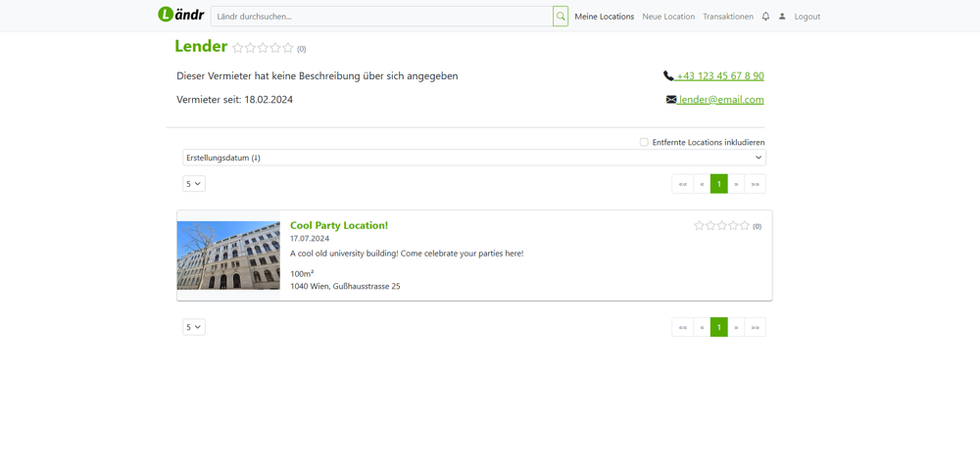
Task: Go to next page in bottom pagination
Action: tap(736, 327)
